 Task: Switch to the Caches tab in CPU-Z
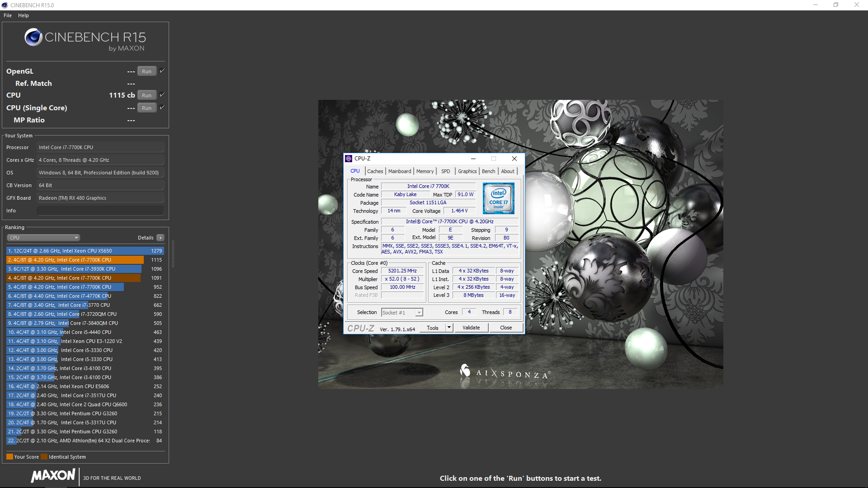(375, 171)
